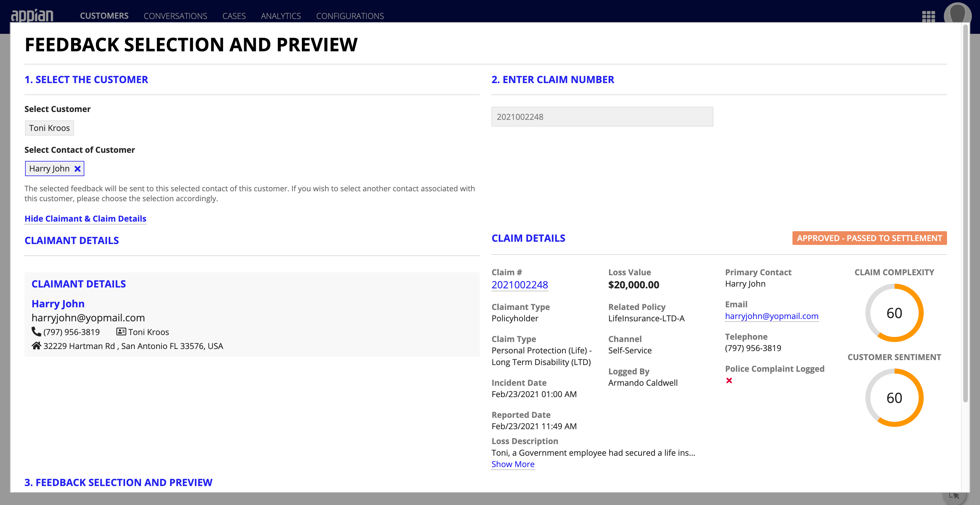Toggle Hide Claimant & Claim Details link
This screenshot has height=505, width=980.
click(x=86, y=218)
